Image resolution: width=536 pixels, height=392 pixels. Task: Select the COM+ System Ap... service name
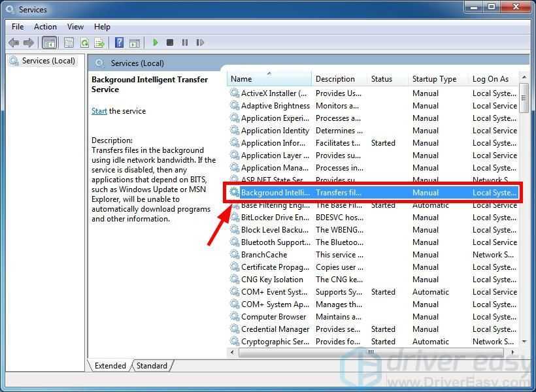275,304
